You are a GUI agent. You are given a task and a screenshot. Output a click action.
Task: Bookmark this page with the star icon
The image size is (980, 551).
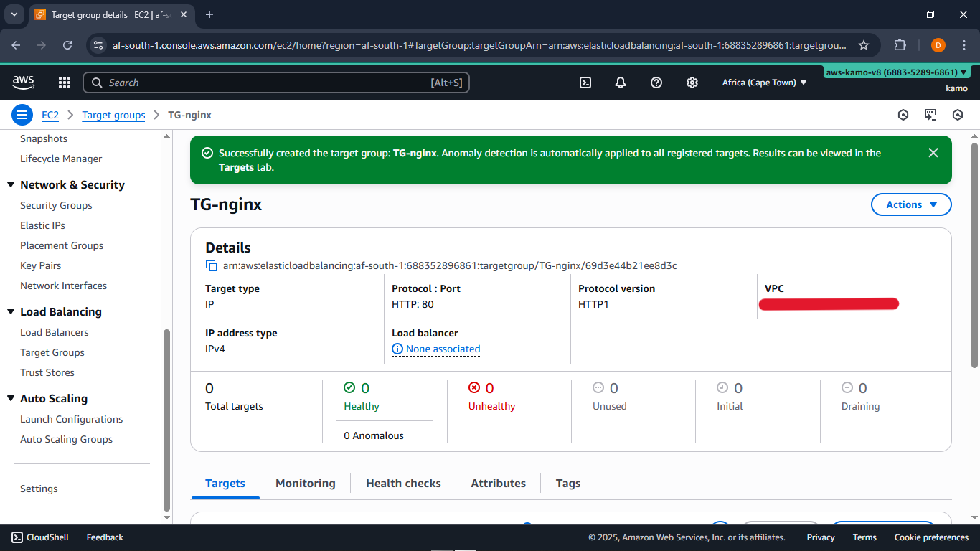(x=864, y=45)
